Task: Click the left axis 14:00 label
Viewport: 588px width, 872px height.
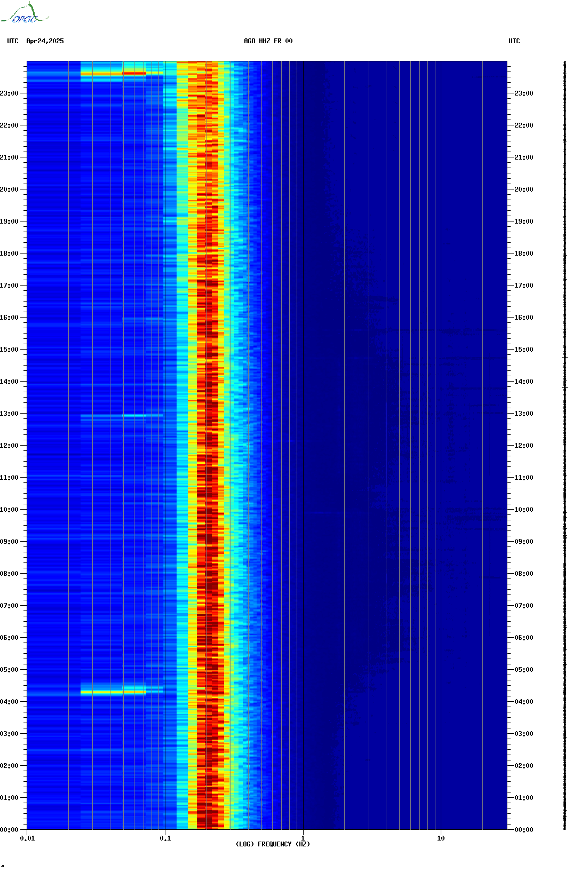Action: click(9, 382)
